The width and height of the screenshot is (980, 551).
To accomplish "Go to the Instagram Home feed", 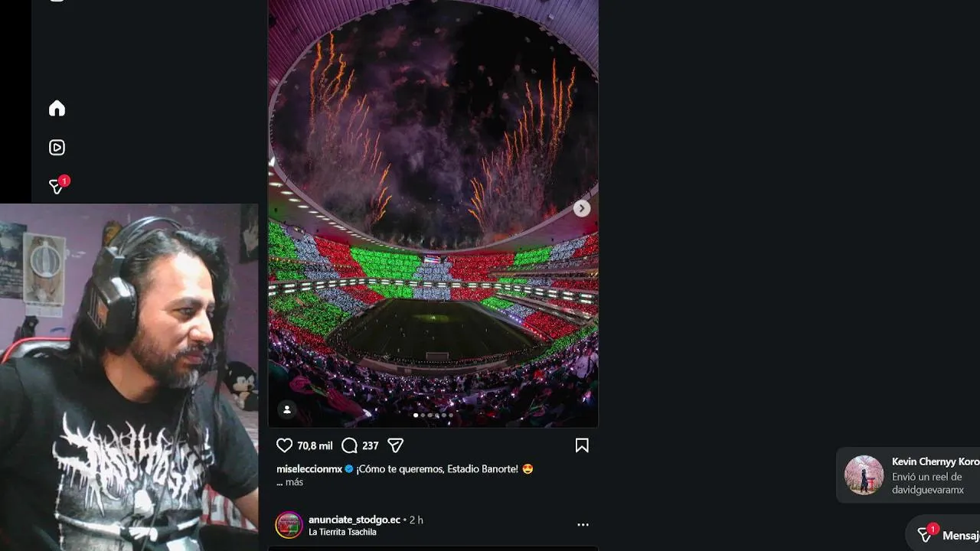I will 57,109.
